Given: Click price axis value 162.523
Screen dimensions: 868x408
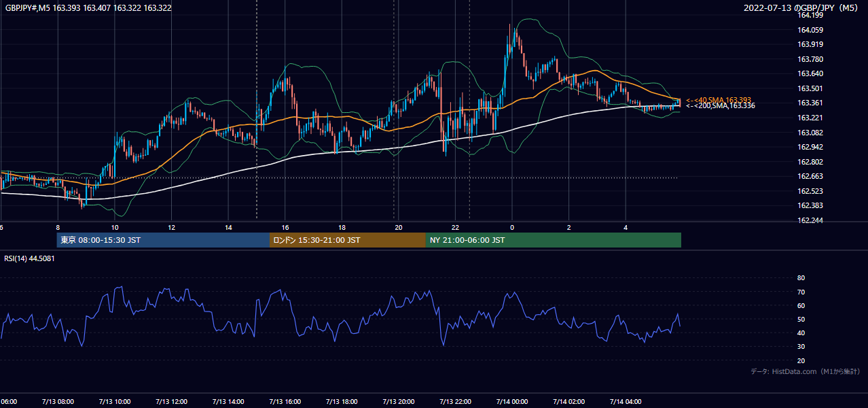Looking at the screenshot, I should click(810, 191).
